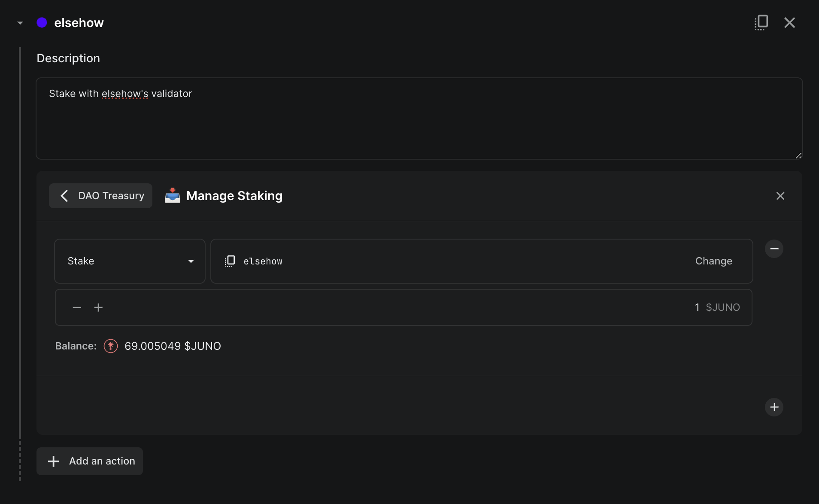The image size is (819, 504).
Task: Click the Manage Staking inbox icon
Action: pos(173,196)
